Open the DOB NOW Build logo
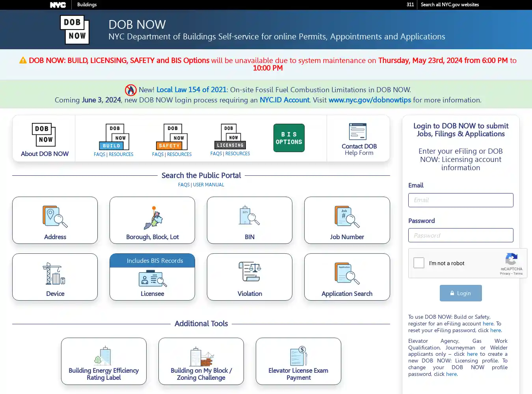 click(x=114, y=137)
